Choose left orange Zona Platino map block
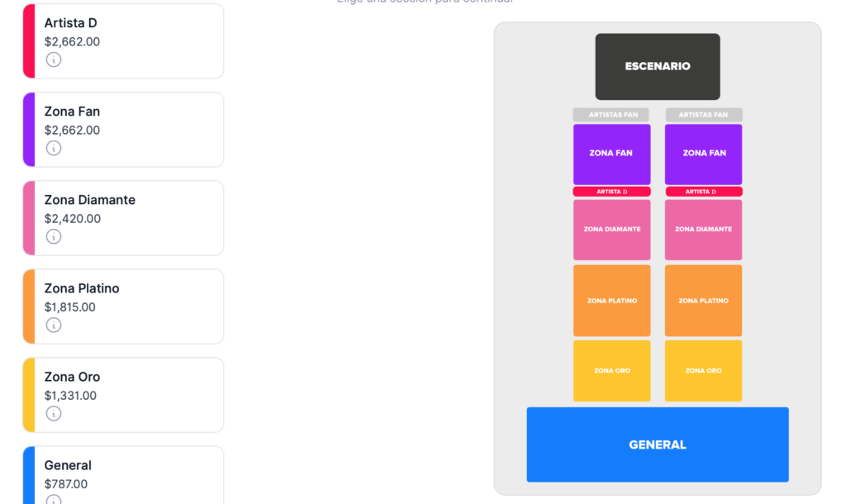Viewport: 846px width, 504px height. pos(612,301)
